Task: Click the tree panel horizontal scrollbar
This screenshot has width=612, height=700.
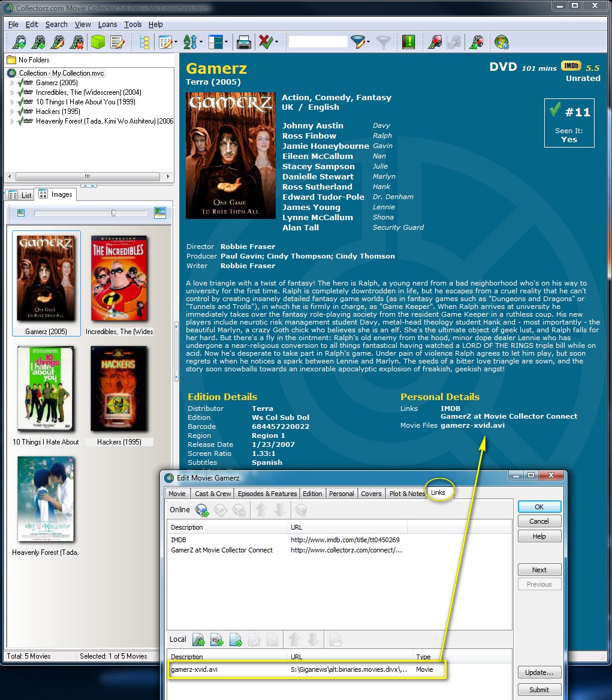Action: point(88,176)
